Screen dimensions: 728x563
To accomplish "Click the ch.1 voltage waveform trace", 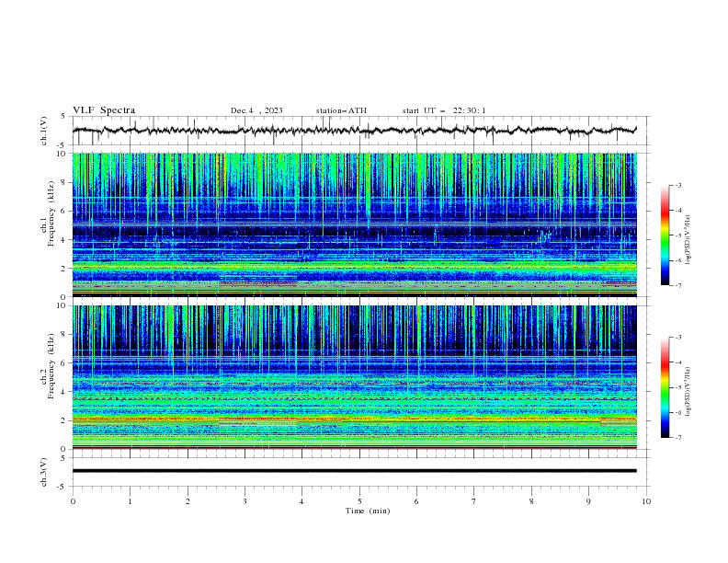I will click(354, 130).
